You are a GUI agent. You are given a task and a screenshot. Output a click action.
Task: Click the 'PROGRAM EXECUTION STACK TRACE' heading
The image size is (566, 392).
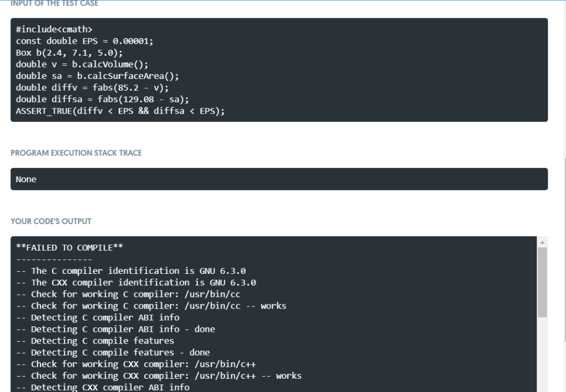click(76, 153)
